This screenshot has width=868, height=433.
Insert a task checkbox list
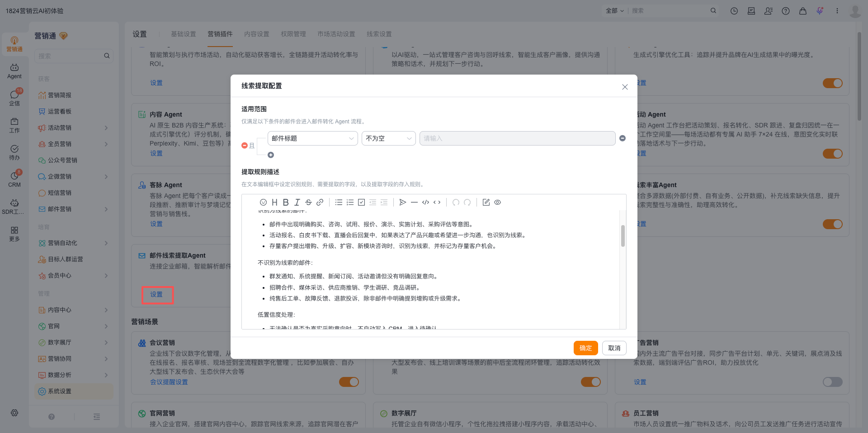[361, 202]
